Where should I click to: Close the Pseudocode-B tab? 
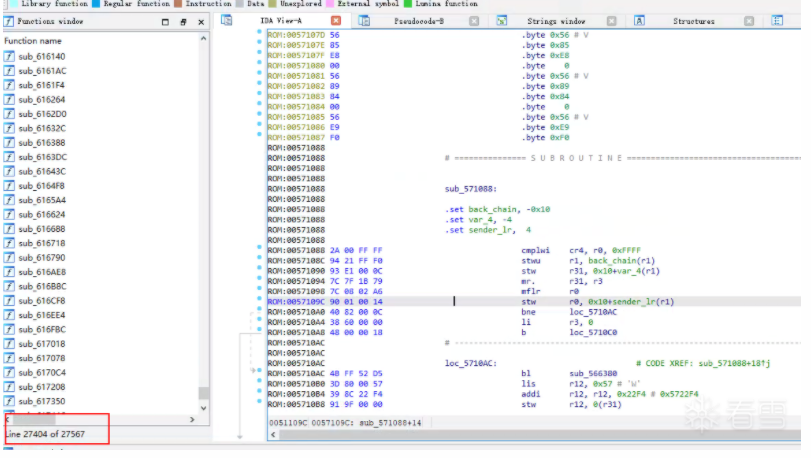pyautogui.click(x=474, y=21)
